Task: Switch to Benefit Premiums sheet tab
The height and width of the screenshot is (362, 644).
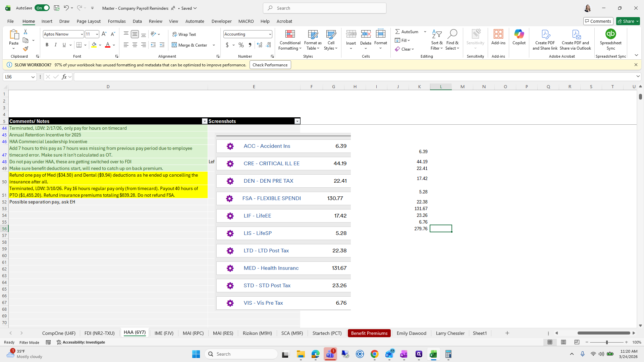Action: [x=369, y=333]
